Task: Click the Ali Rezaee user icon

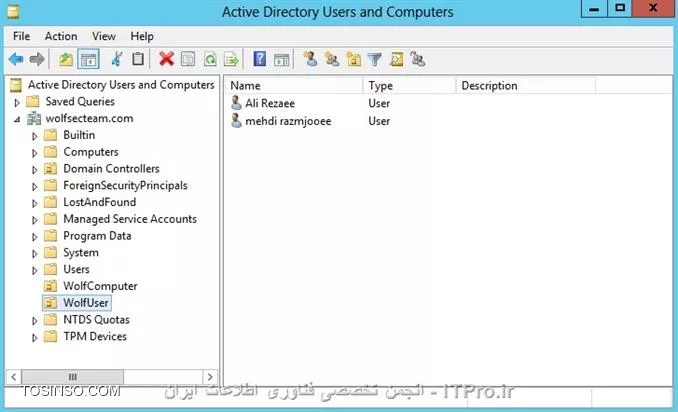Action: (236, 103)
